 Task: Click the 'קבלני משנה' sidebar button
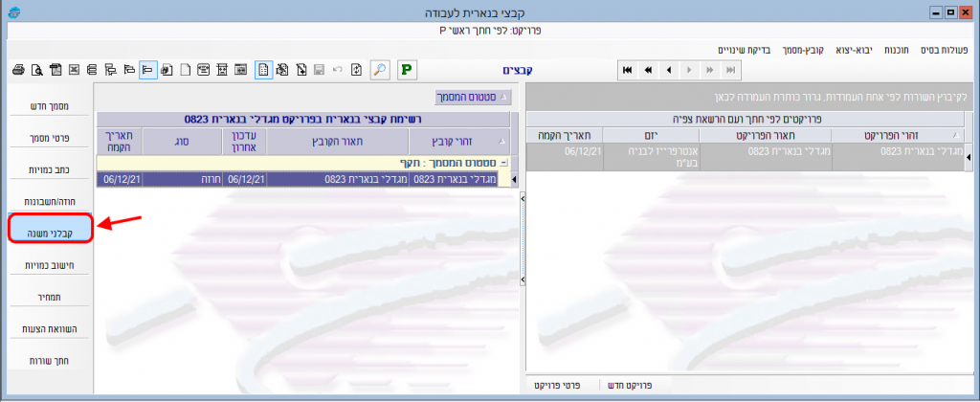[x=49, y=229]
